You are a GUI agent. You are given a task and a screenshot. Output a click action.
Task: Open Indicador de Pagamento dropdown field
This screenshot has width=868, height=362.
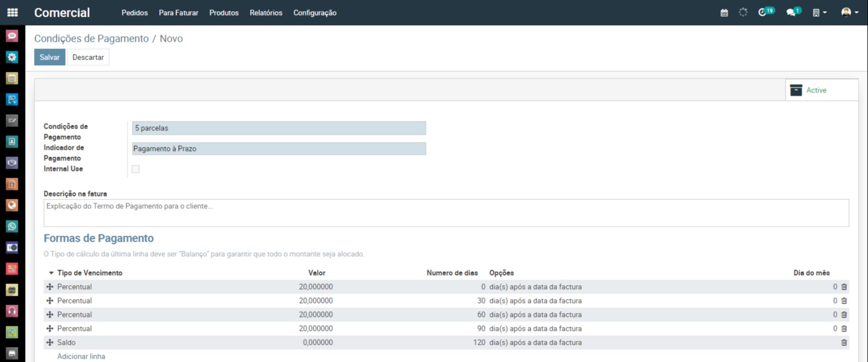278,149
